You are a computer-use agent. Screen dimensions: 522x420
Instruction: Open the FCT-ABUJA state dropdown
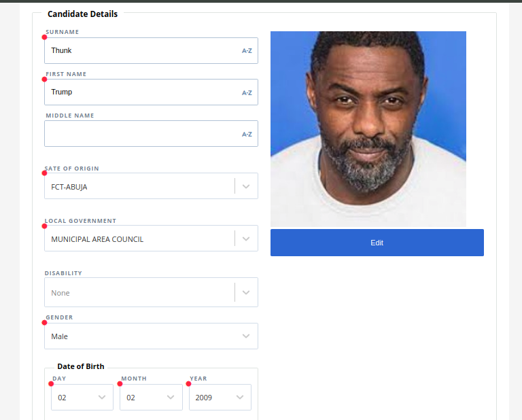pyautogui.click(x=139, y=186)
